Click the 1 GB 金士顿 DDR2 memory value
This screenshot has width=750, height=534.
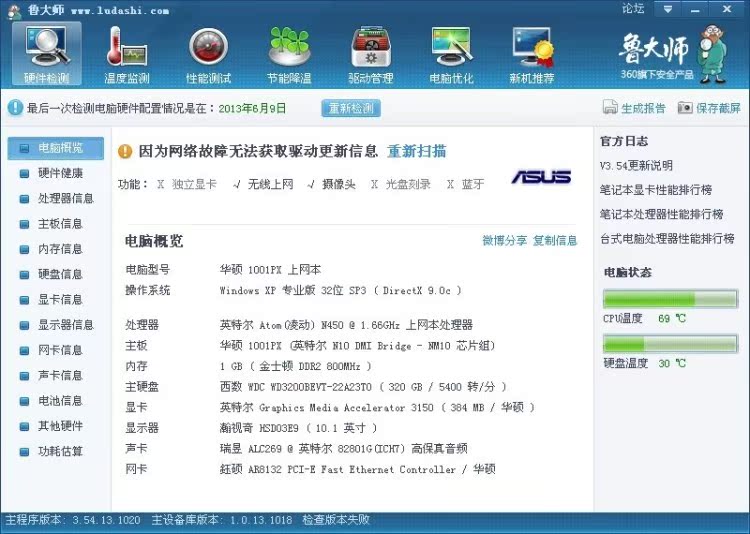point(296,367)
